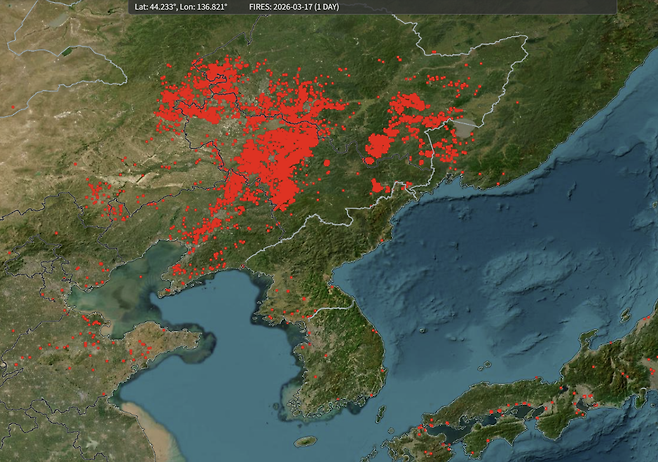Click the Yellow Sea west of Korea
This screenshot has height=462, width=658.
click(230, 370)
